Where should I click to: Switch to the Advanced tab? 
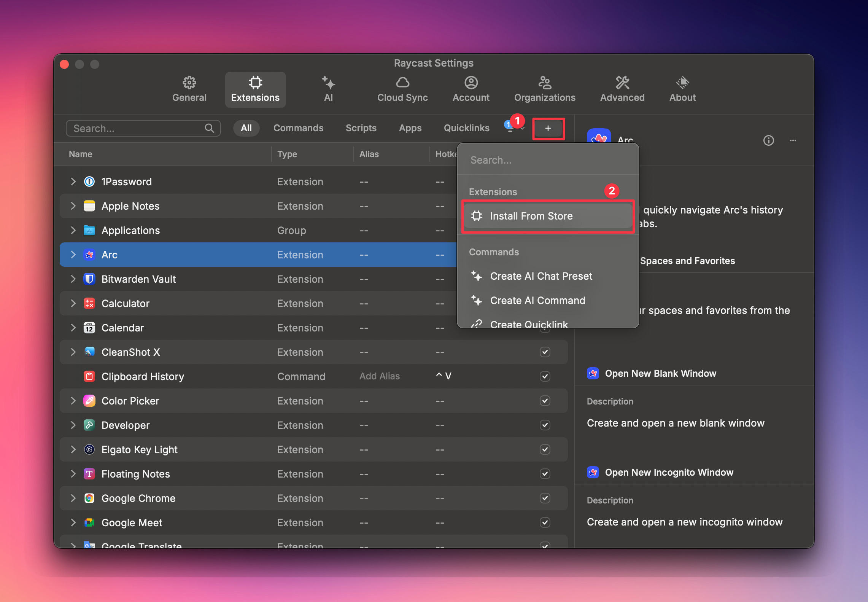tap(622, 89)
